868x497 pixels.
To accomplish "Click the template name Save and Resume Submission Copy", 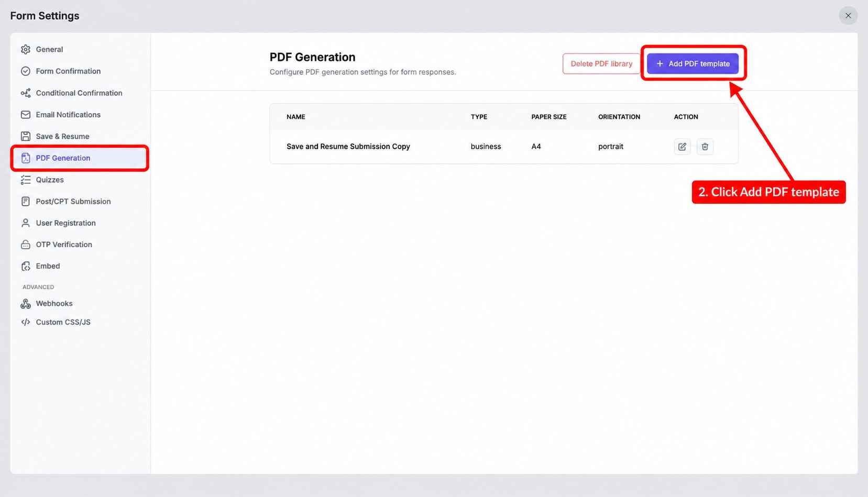I will pyautogui.click(x=348, y=147).
